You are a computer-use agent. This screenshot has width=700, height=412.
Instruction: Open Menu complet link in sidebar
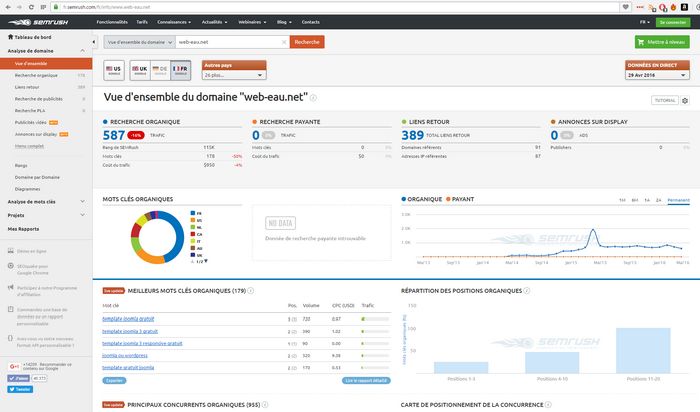pos(29,146)
